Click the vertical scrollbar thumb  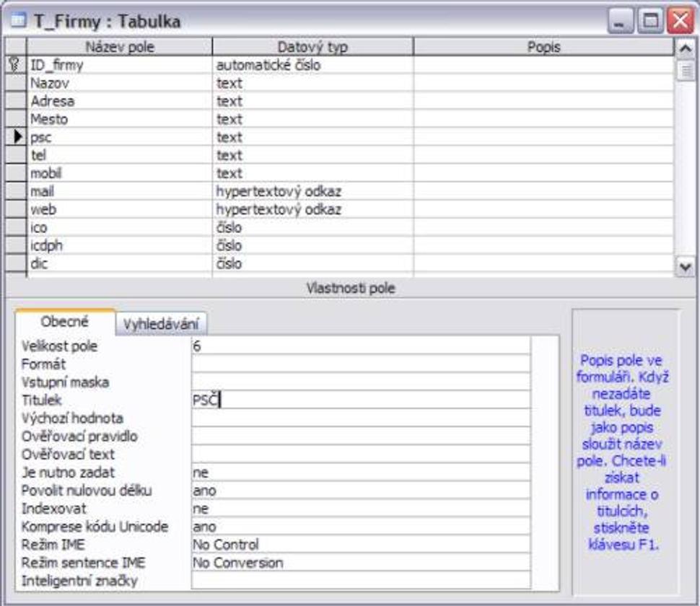686,71
